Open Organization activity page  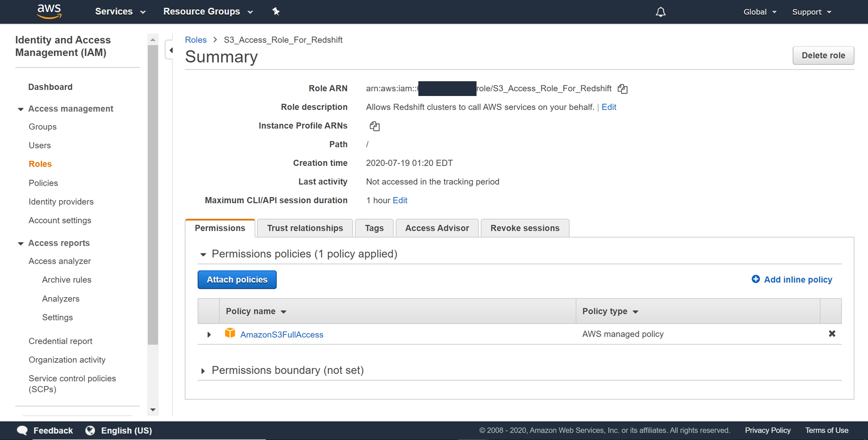[x=67, y=360]
